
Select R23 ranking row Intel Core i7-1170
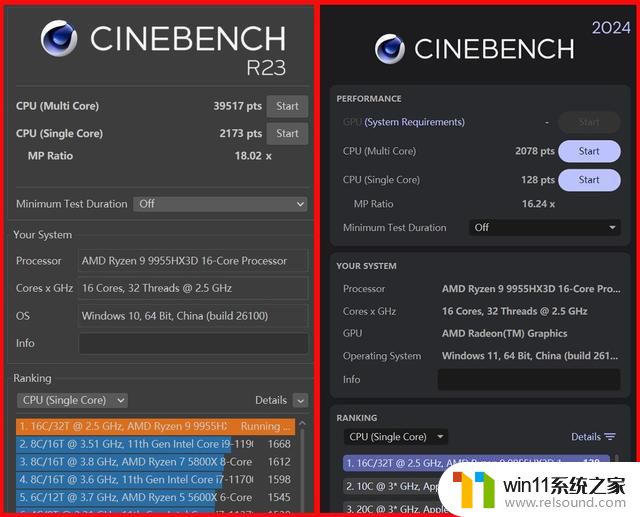pos(156,479)
